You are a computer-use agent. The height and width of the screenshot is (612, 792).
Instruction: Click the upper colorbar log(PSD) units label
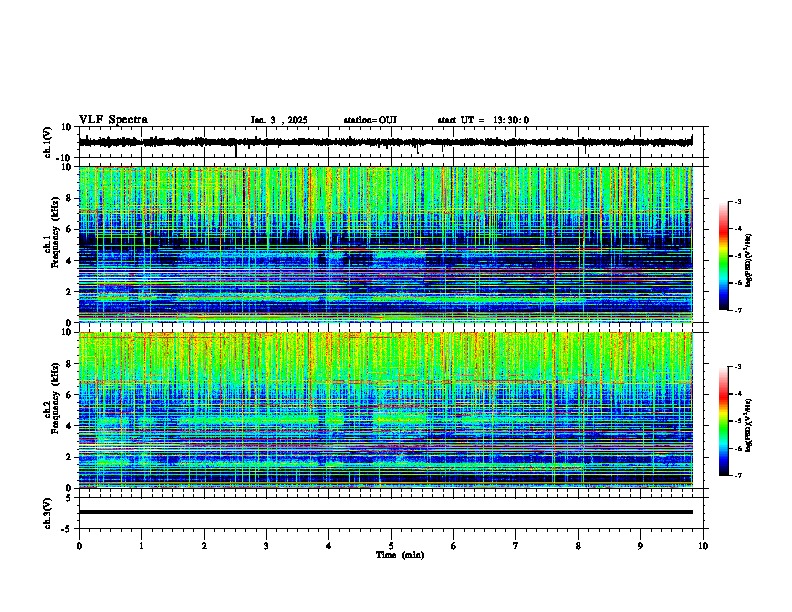click(749, 260)
